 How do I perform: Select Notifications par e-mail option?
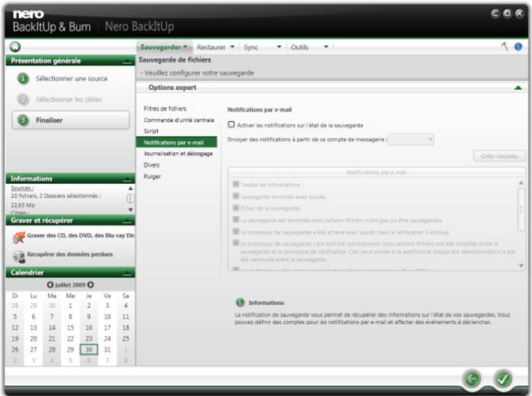click(176, 143)
